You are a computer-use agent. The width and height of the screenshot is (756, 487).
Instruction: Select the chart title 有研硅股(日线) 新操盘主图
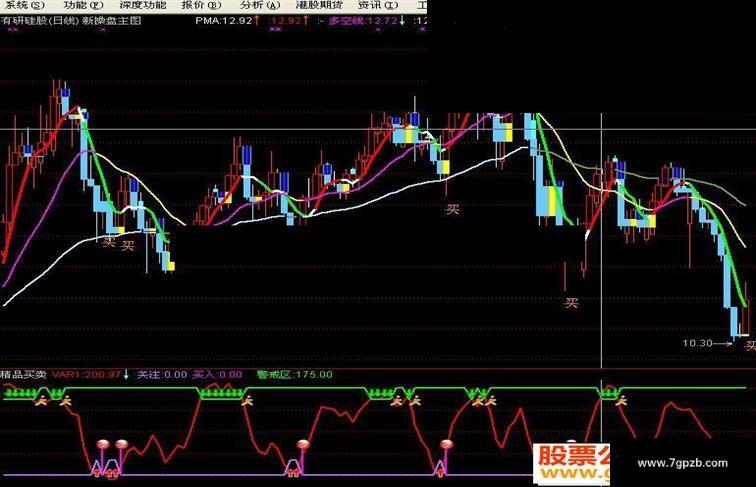(x=71, y=21)
